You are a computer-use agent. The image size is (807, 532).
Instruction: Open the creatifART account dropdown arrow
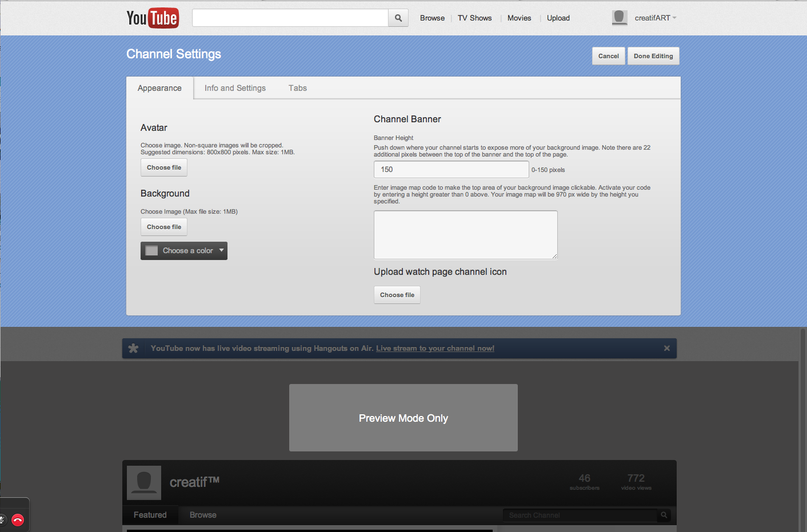674,18
